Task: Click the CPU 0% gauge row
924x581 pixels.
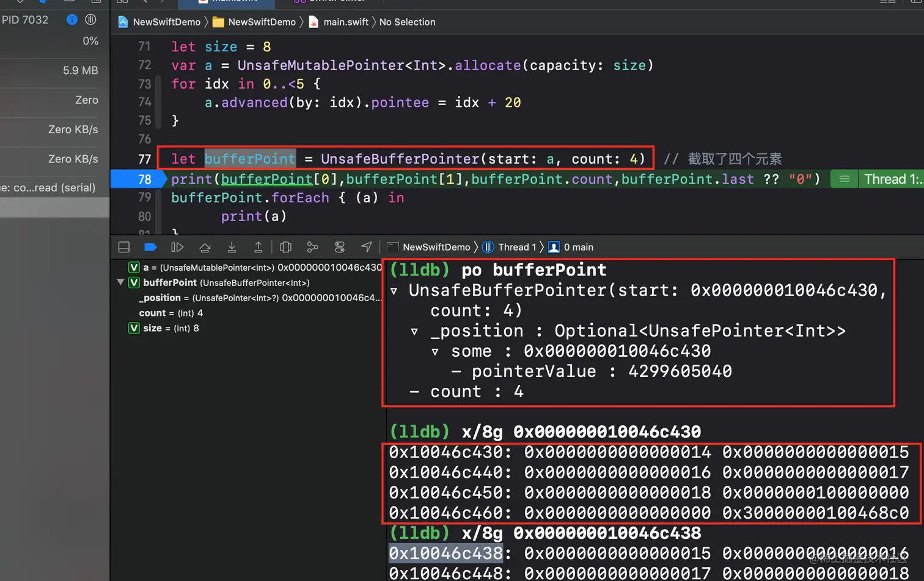Action: click(55, 41)
